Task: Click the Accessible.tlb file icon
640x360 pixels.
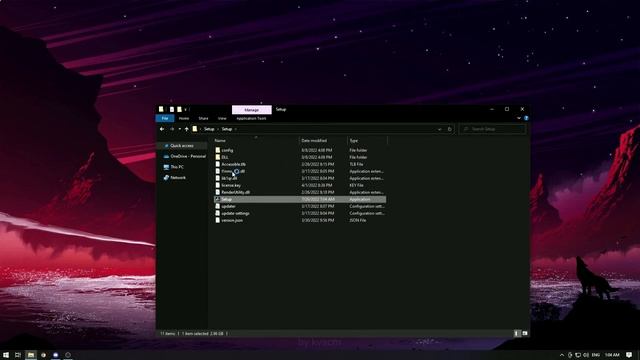Action: coord(218,164)
